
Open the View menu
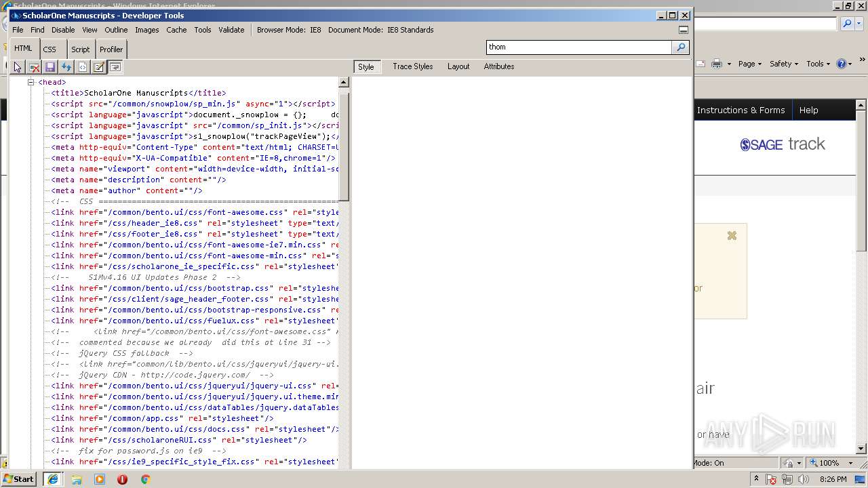(90, 30)
